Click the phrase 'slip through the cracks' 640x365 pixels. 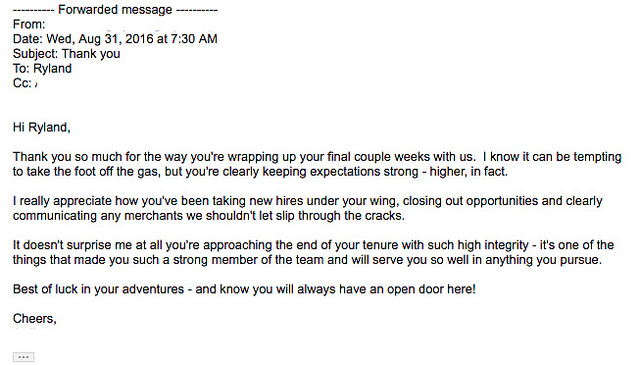(340, 216)
